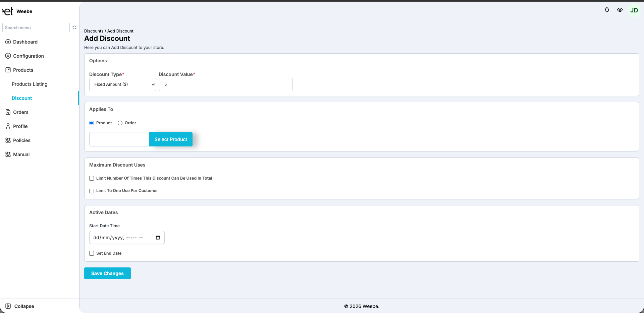This screenshot has width=644, height=313.
Task: Click the Configuration gear icon
Action: [x=8, y=56]
